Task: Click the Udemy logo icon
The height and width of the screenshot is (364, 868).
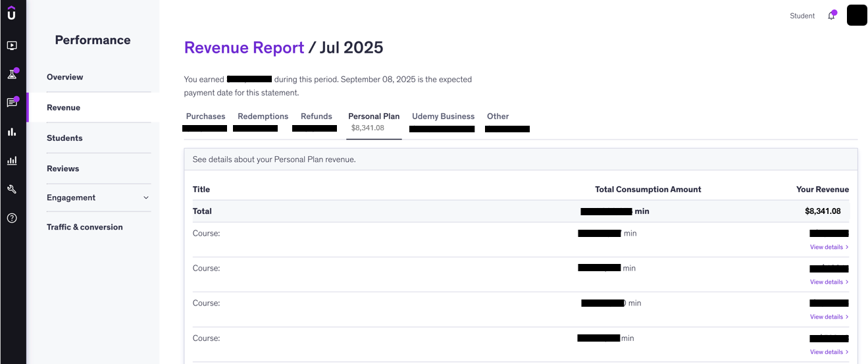Action: [x=12, y=13]
